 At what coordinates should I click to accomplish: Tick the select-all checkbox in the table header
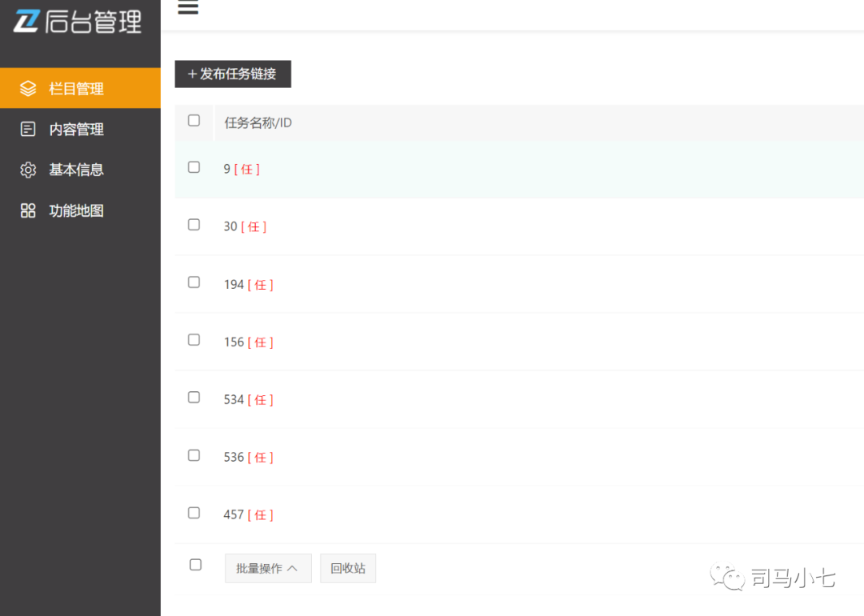click(194, 121)
